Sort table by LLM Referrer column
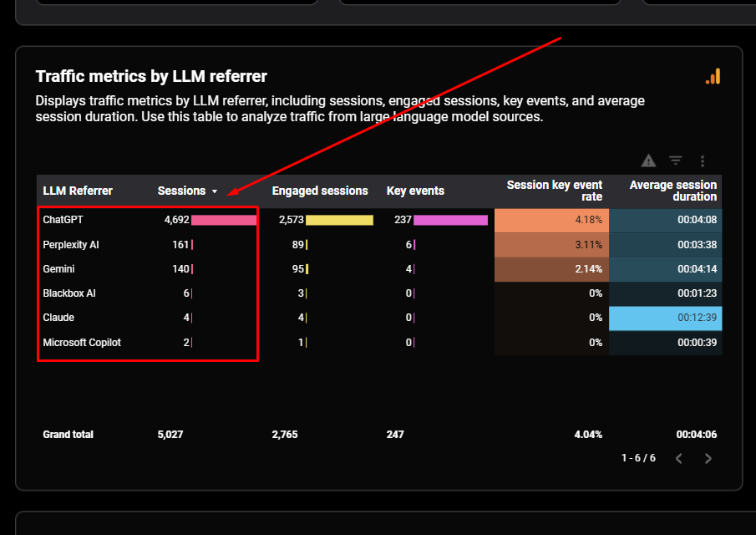 point(78,191)
